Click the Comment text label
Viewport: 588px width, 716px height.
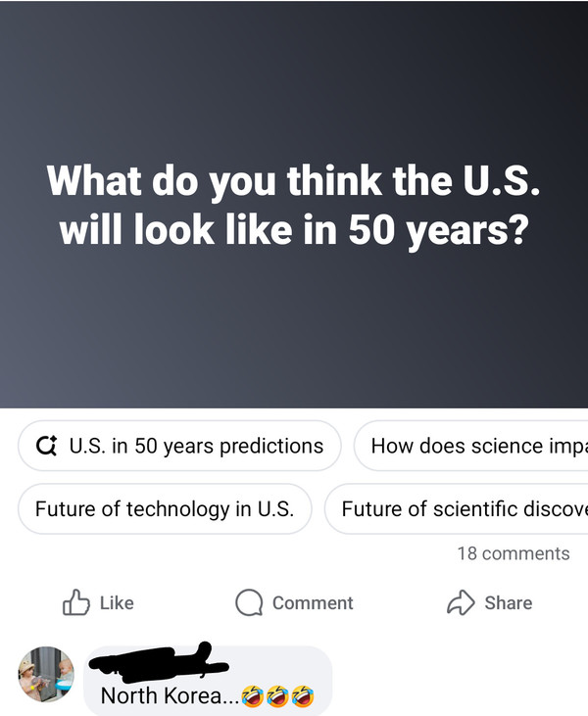[x=313, y=603]
